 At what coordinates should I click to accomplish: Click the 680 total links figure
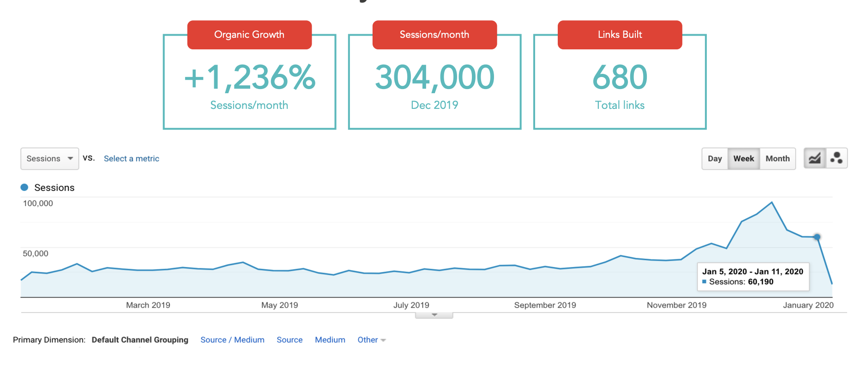click(620, 78)
